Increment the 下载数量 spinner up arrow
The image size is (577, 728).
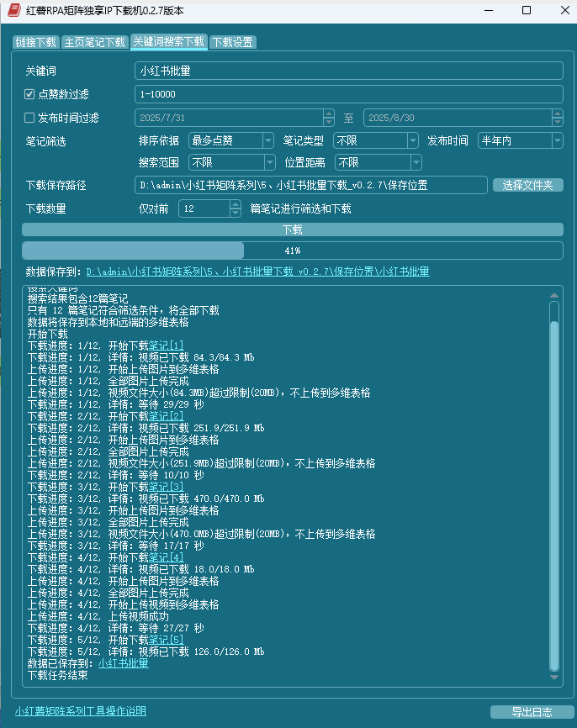[236, 204]
